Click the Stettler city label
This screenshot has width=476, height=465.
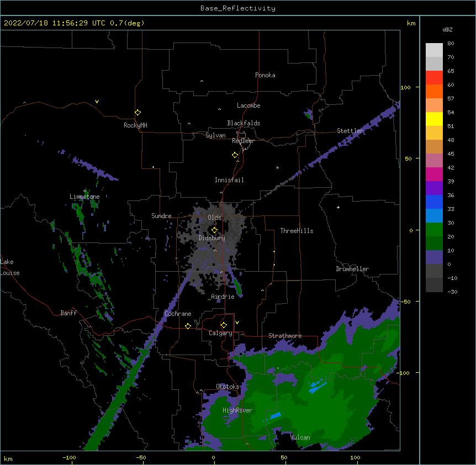click(350, 131)
